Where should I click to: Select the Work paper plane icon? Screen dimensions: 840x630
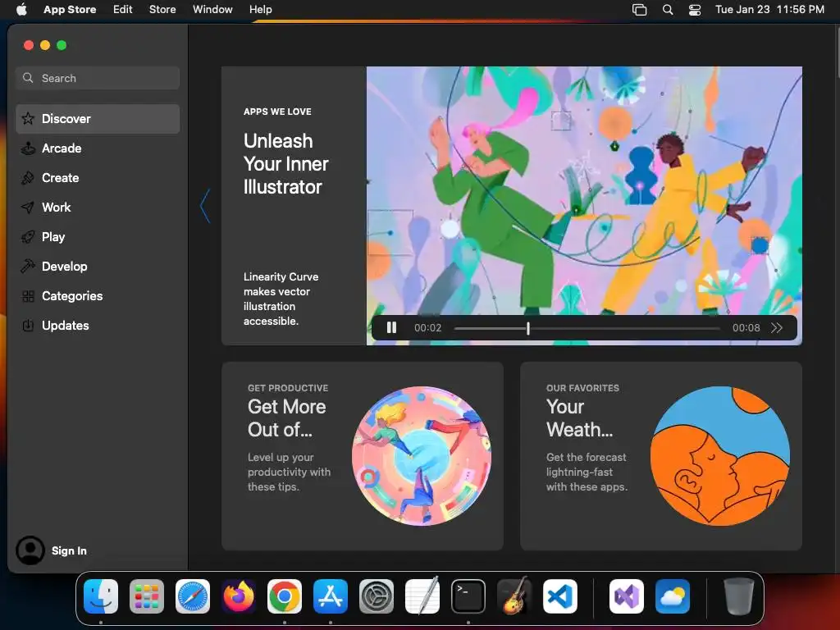28,208
